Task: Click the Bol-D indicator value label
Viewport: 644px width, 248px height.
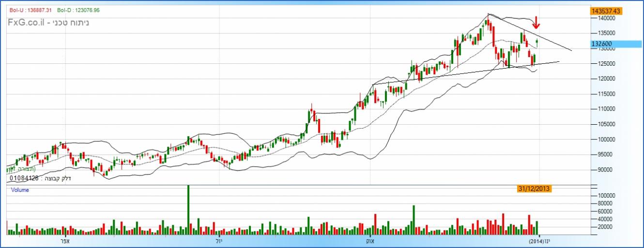Action: pos(78,10)
